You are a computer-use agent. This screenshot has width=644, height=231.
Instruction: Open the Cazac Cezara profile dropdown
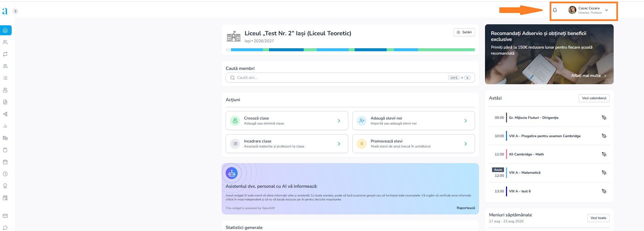(588, 10)
